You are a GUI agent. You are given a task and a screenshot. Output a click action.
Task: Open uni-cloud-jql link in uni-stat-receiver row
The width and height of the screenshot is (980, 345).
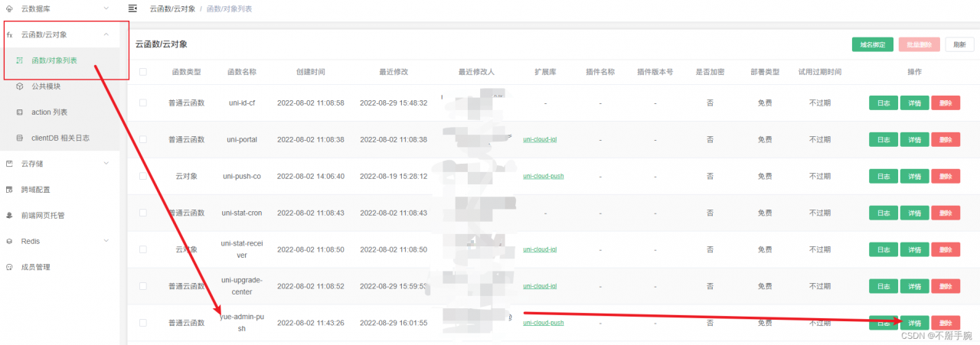(540, 250)
